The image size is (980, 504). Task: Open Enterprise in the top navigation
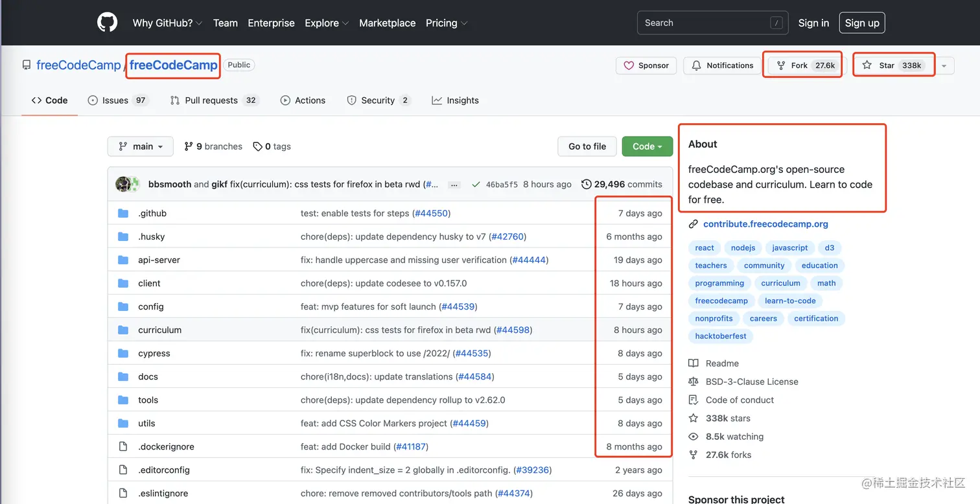click(x=271, y=23)
